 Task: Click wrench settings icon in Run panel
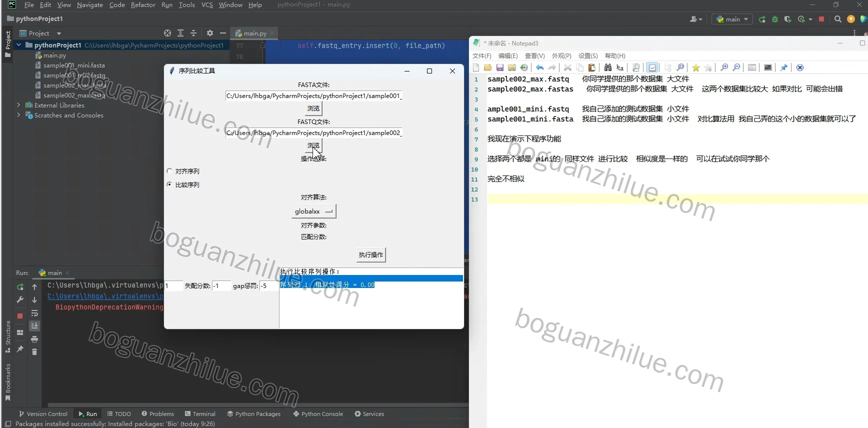[20, 299]
